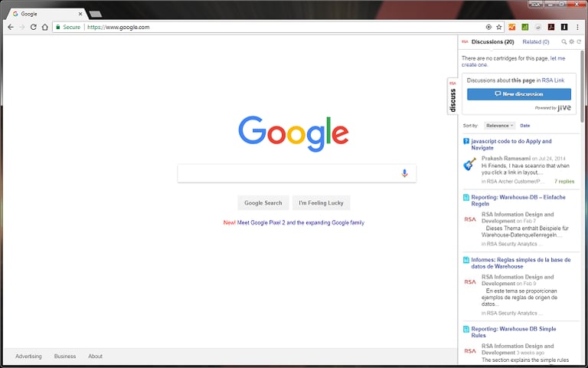The width and height of the screenshot is (588, 368).
Task: Open Chrome's three-dot menu
Action: point(577,27)
